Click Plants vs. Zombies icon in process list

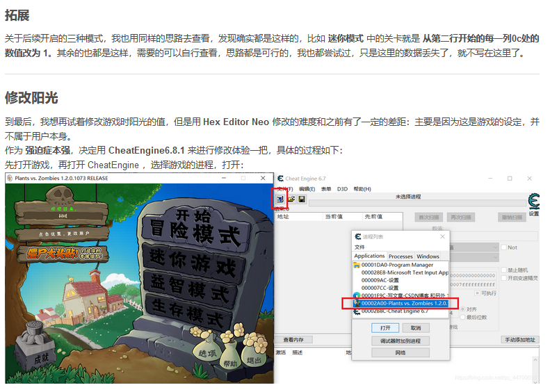click(357, 303)
